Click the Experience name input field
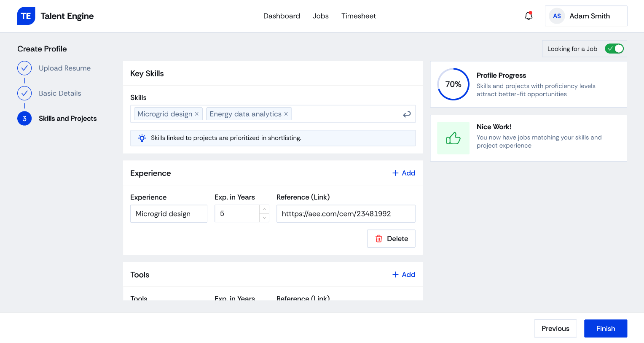 (169, 213)
